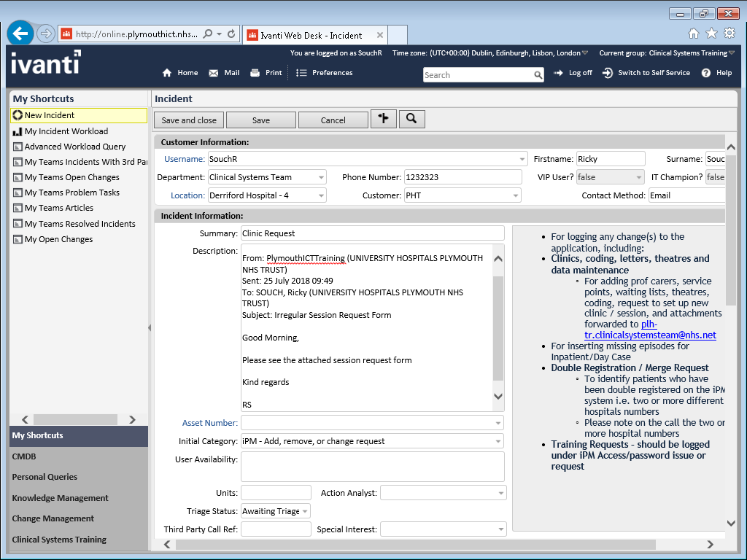
Task: Click the browser favorites star icon
Action: tap(711, 33)
